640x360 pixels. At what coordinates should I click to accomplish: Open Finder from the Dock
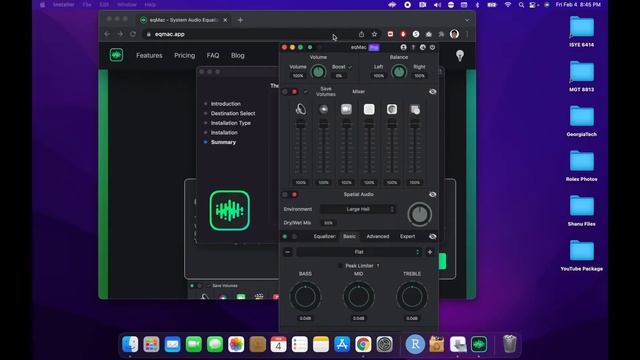click(x=130, y=344)
